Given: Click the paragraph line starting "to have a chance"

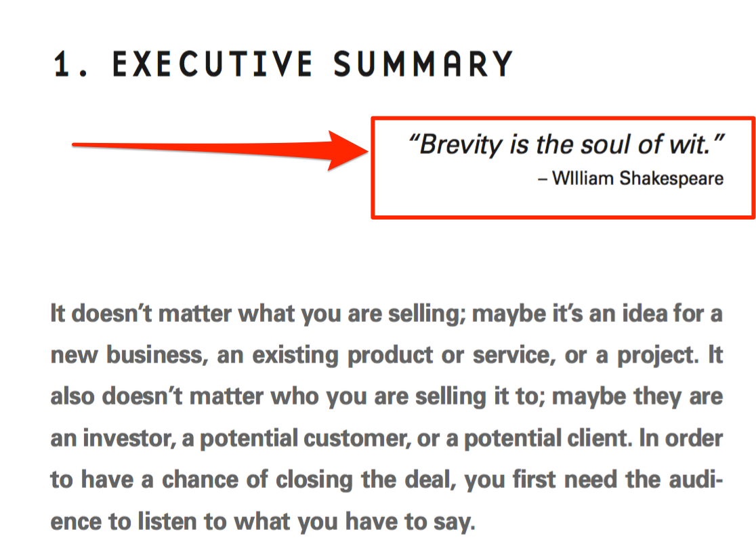Looking at the screenshot, I should (x=386, y=480).
